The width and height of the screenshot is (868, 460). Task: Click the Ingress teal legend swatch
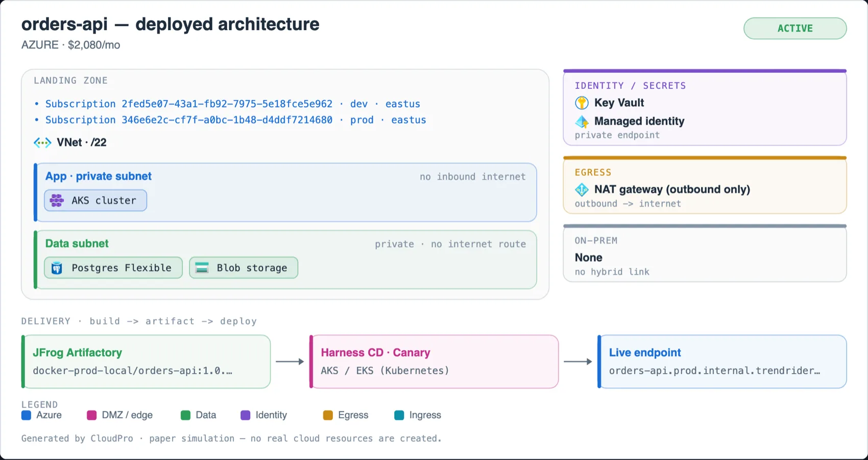(399, 415)
